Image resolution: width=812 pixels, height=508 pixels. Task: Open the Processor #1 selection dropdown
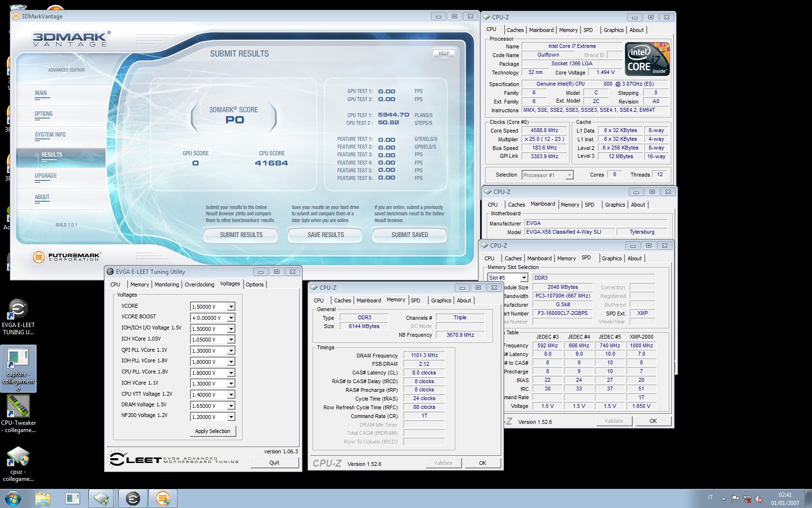pyautogui.click(x=569, y=175)
